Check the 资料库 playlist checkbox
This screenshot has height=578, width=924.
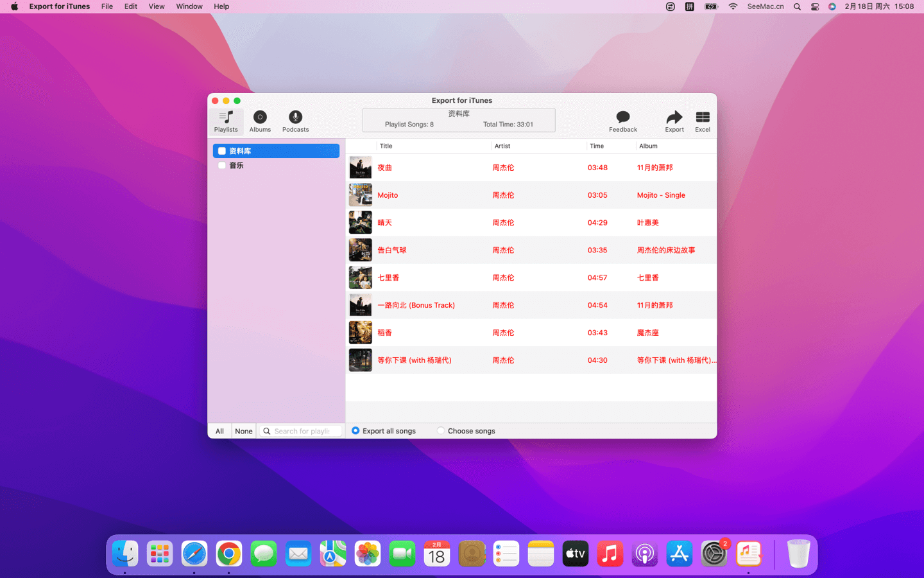pos(222,151)
